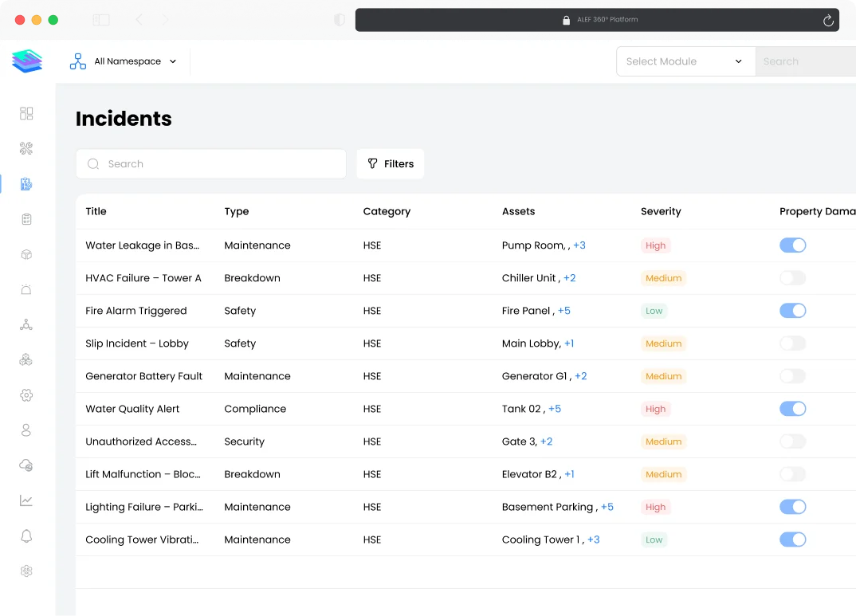Expand Chiller Unit +2 more assets

tap(569, 278)
